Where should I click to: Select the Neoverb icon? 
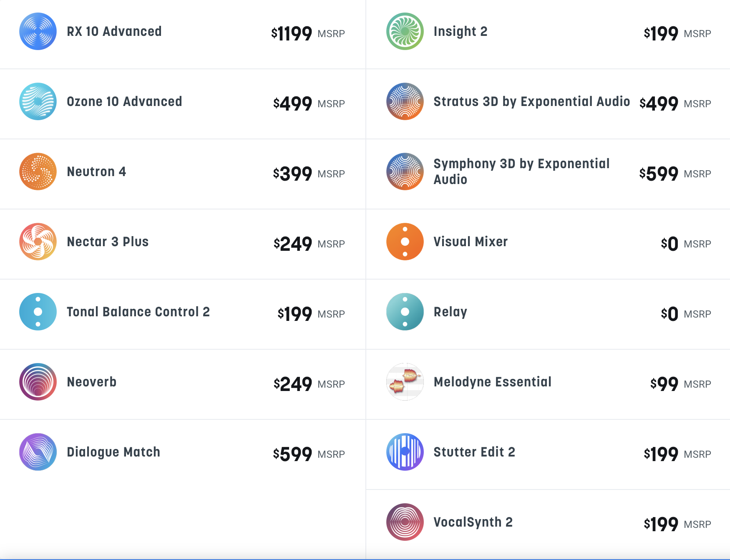[38, 382]
